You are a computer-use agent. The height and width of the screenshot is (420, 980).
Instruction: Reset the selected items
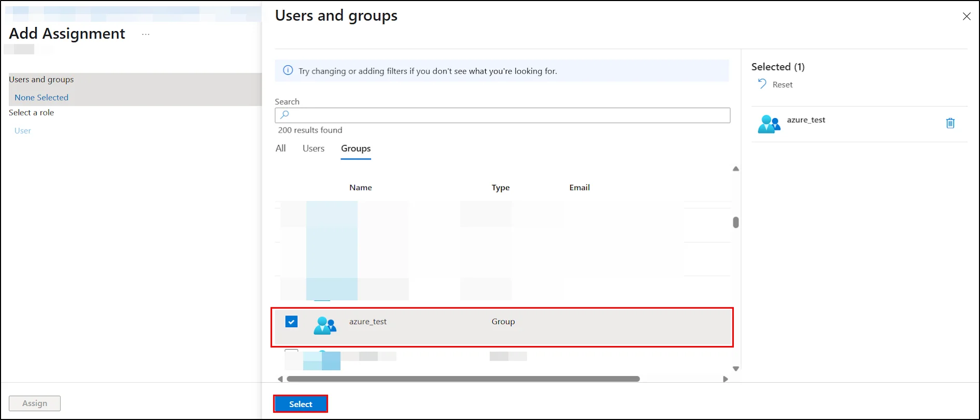point(775,84)
